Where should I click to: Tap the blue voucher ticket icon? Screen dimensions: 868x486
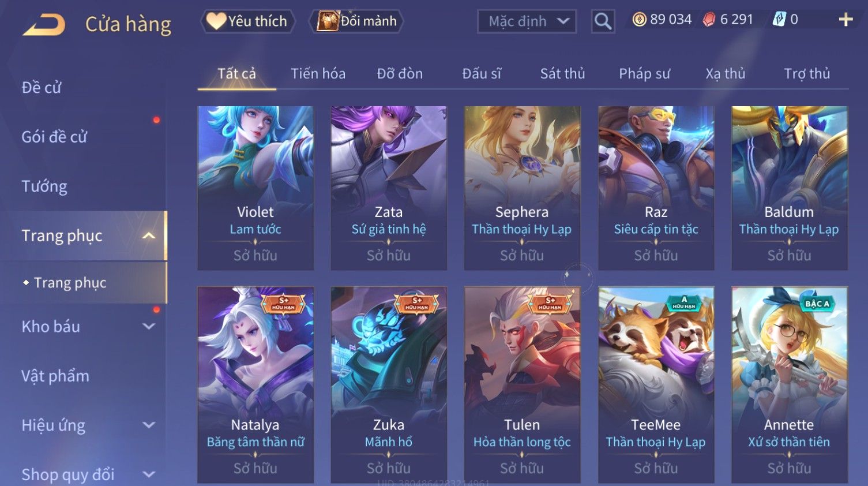click(x=779, y=20)
